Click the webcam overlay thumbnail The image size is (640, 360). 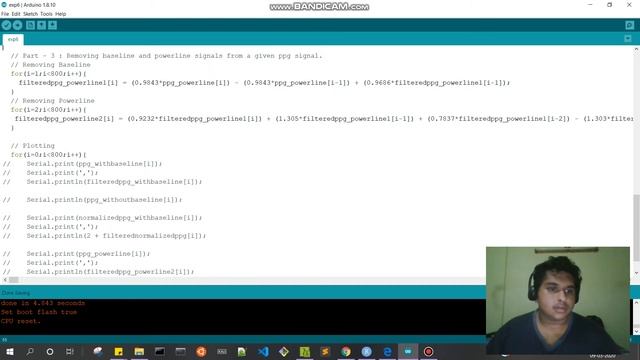pyautogui.click(x=558, y=300)
